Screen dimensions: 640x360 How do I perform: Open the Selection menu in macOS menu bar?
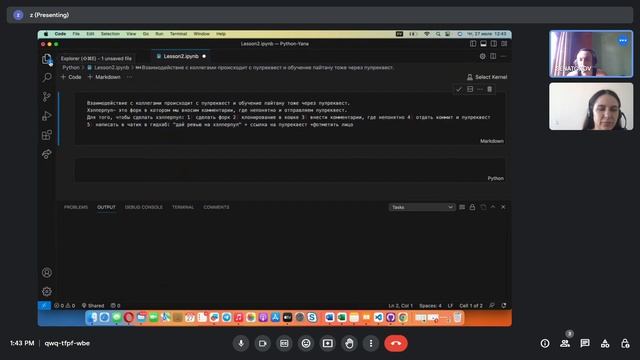[110, 34]
